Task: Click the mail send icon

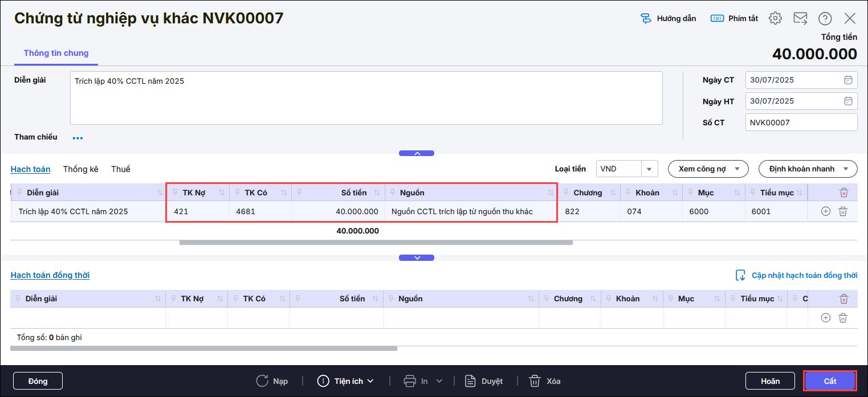Action: tap(800, 18)
